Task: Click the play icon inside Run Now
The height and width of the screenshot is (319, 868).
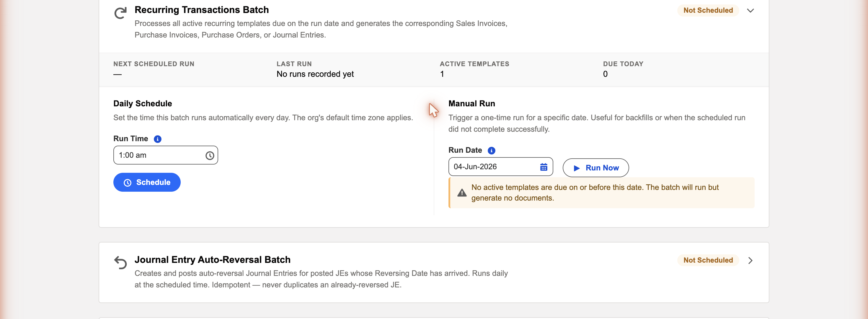Action: point(577,168)
